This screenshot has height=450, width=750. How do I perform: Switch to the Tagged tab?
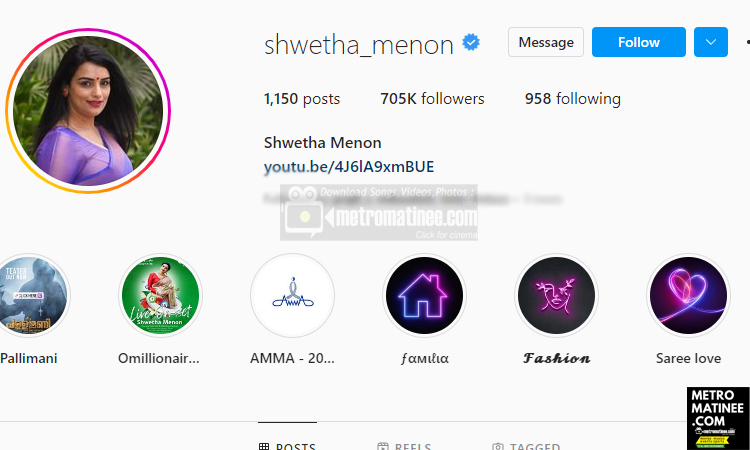click(x=526, y=446)
